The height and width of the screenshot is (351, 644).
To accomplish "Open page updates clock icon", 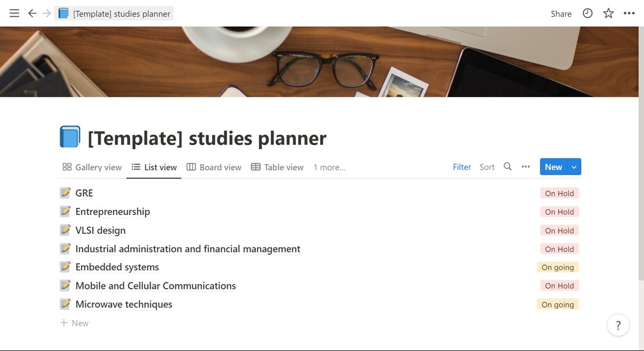I will pos(588,13).
